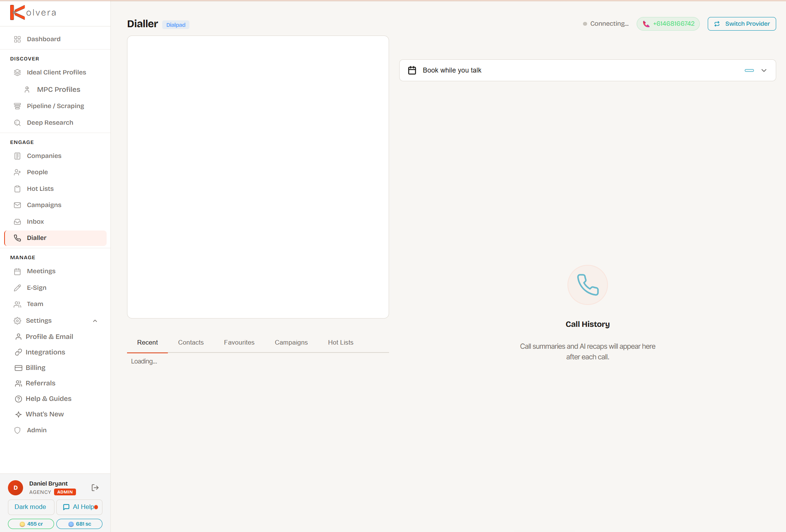The image size is (786, 532).
Task: Click the Dialpad provider badge
Action: coord(176,25)
